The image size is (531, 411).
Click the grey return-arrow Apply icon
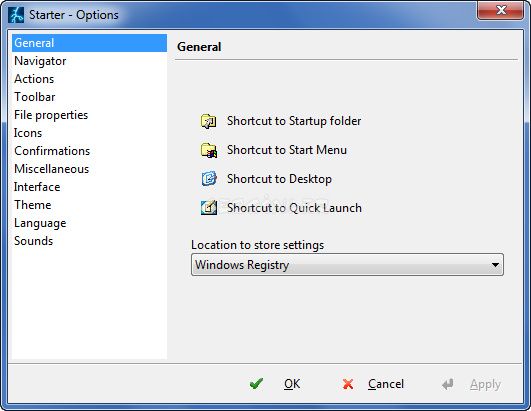pos(448,384)
